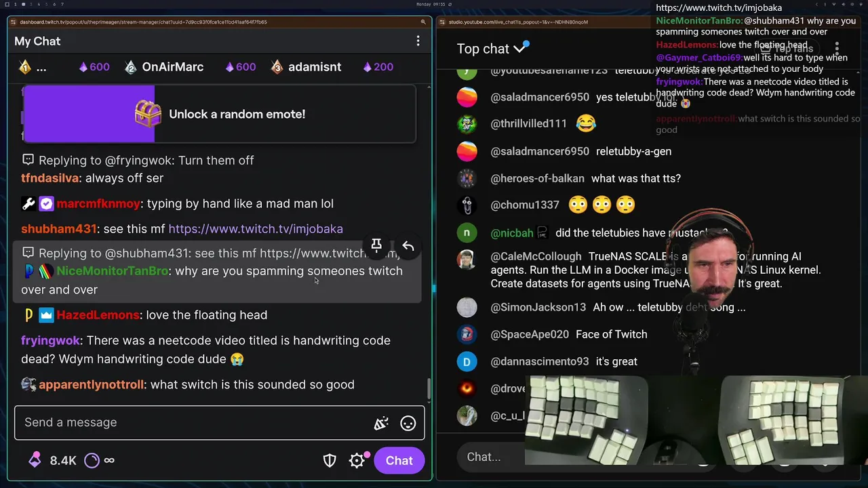Click the cheer bits icon in message box
Screen dimensions: 868x488
[380, 423]
